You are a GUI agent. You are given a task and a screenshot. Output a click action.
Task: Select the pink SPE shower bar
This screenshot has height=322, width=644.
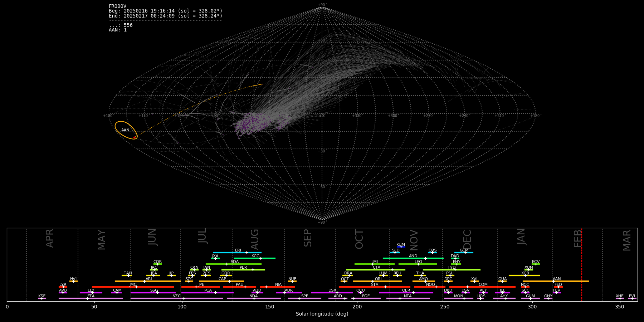(x=304, y=298)
